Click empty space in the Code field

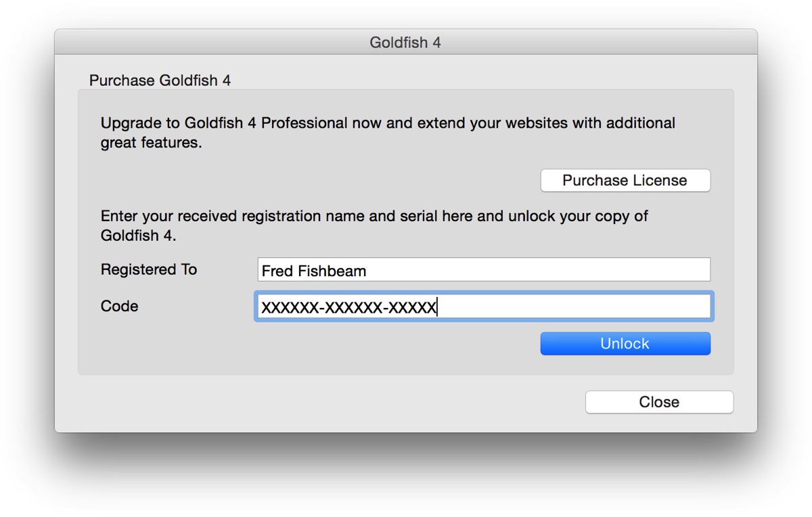575,307
